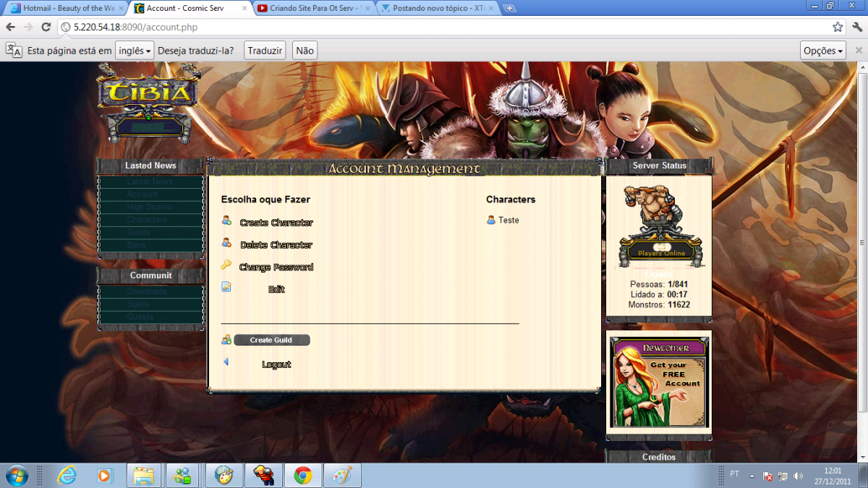Click the Traduzir button
Screen dimensions: 868x488
coord(265,51)
